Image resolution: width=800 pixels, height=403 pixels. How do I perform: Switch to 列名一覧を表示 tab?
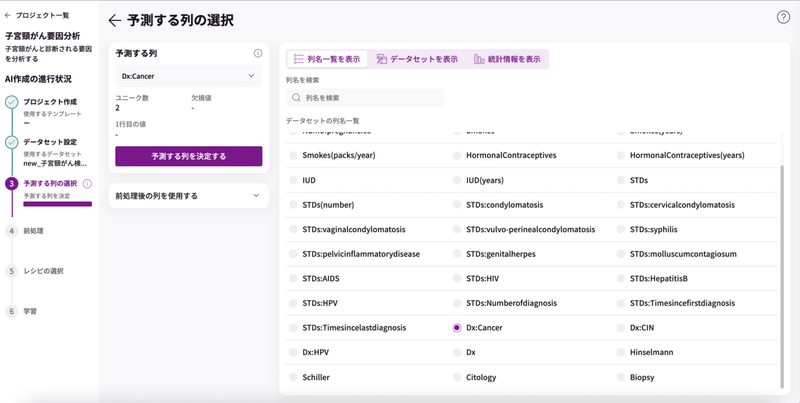(x=327, y=59)
